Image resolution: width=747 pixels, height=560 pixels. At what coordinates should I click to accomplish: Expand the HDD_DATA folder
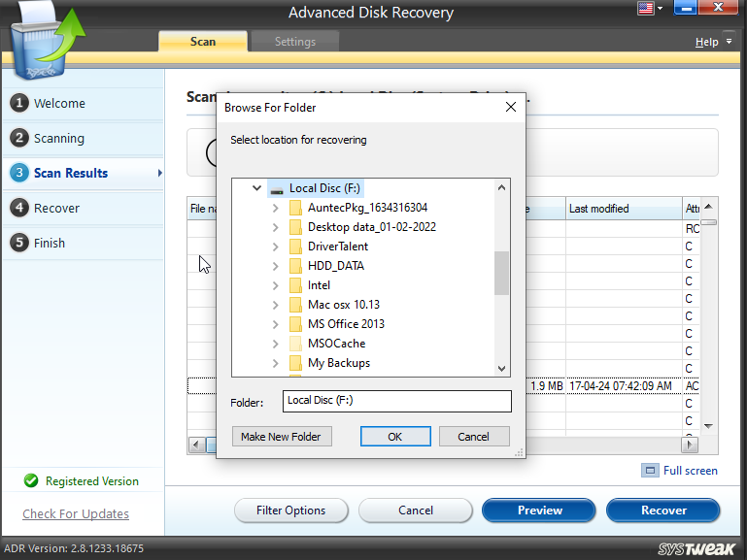click(x=275, y=266)
